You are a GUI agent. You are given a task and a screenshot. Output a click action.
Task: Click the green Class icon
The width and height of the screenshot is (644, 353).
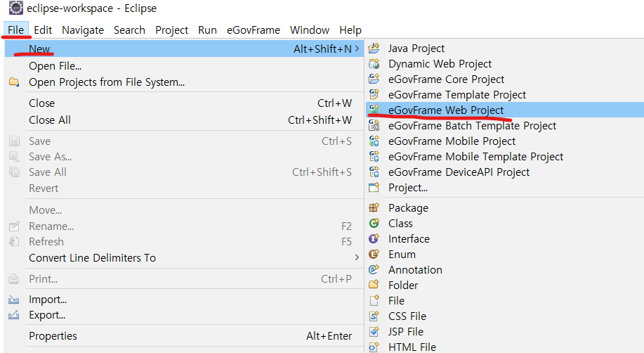[374, 224]
